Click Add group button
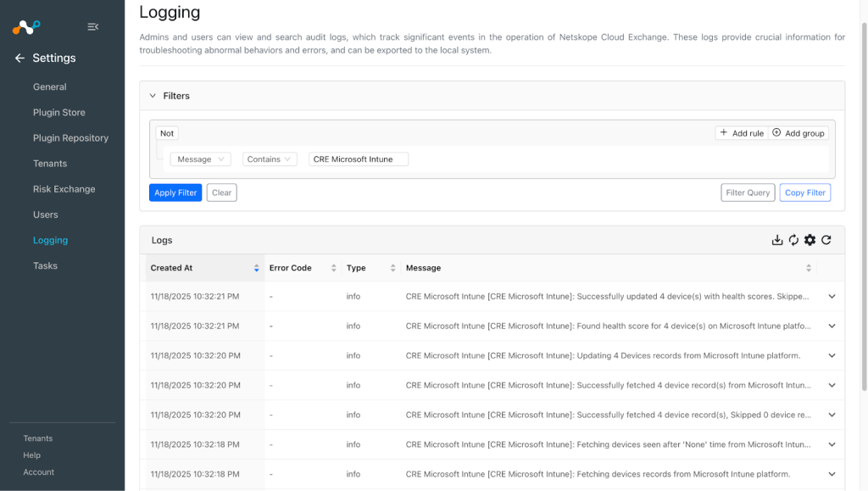868x491 pixels. [x=798, y=133]
